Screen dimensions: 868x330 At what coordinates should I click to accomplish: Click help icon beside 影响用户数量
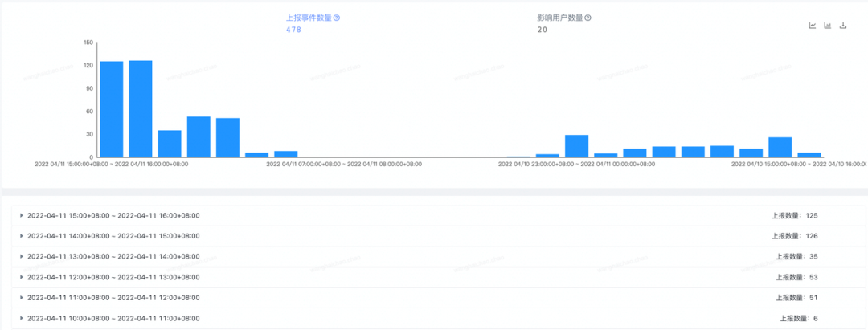click(x=588, y=18)
